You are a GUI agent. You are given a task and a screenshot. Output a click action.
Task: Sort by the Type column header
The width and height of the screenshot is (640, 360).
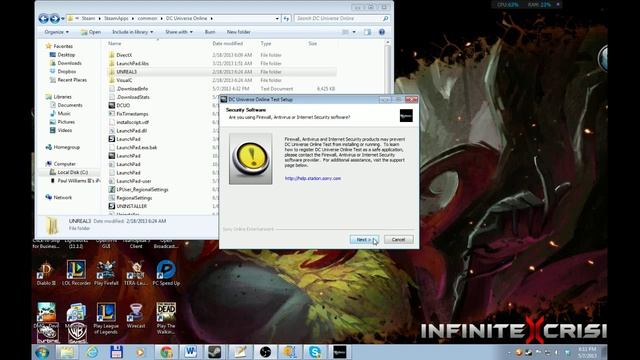point(266,43)
